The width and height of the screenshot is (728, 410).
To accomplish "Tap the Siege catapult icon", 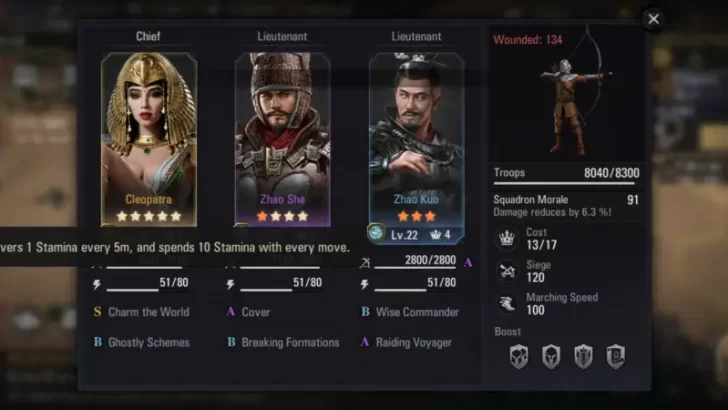I will pyautogui.click(x=507, y=271).
